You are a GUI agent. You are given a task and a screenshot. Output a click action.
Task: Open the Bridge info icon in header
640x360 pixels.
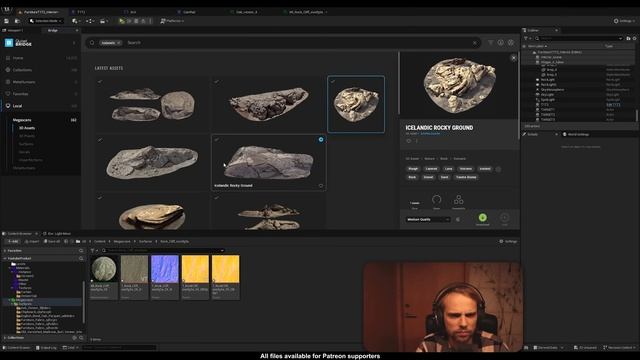click(500, 42)
